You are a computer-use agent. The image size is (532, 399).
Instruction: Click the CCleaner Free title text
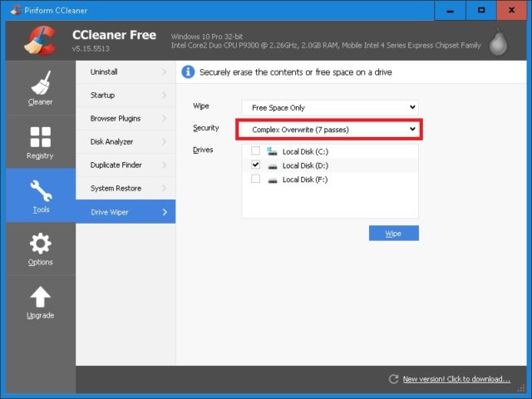[115, 35]
